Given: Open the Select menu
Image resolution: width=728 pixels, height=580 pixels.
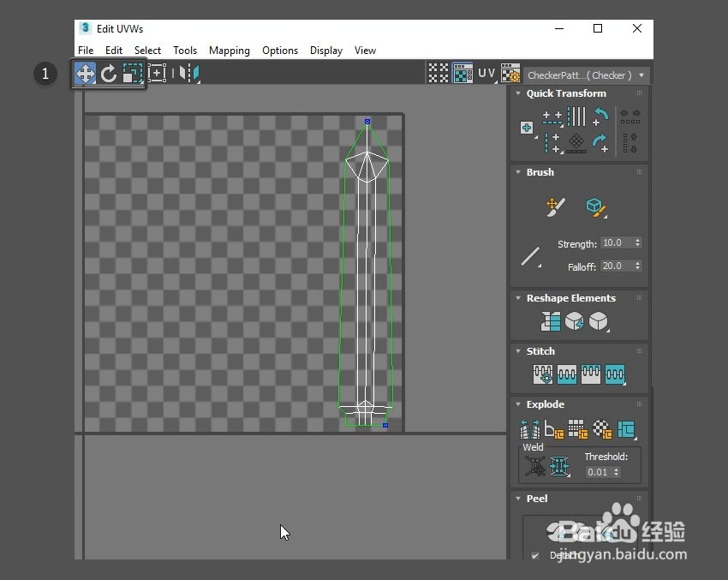Looking at the screenshot, I should (x=147, y=51).
